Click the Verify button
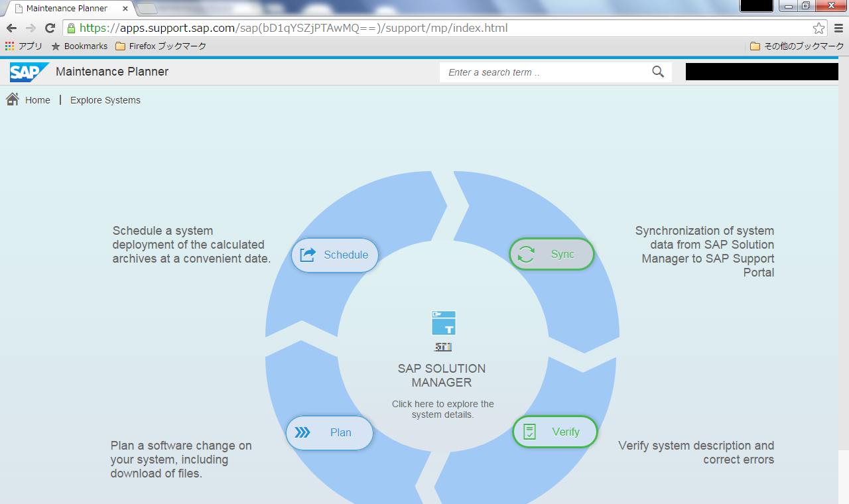 [555, 432]
